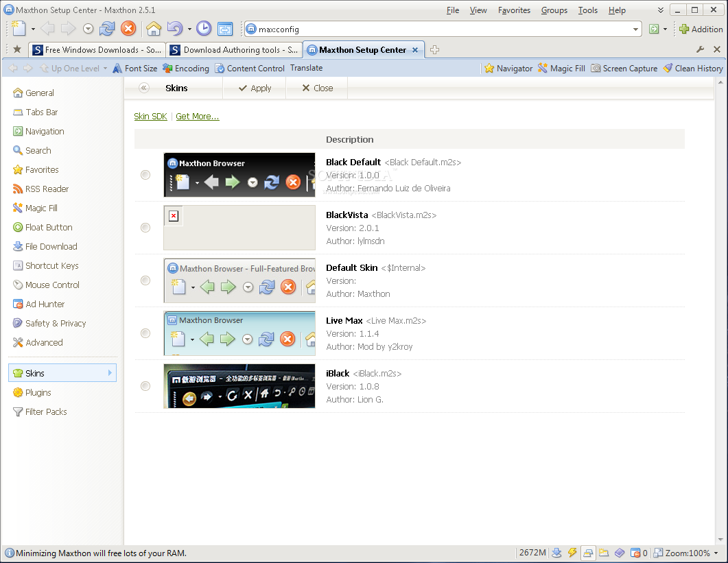Open the address bar dropdown arrow
The image size is (728, 563).
(x=635, y=29)
